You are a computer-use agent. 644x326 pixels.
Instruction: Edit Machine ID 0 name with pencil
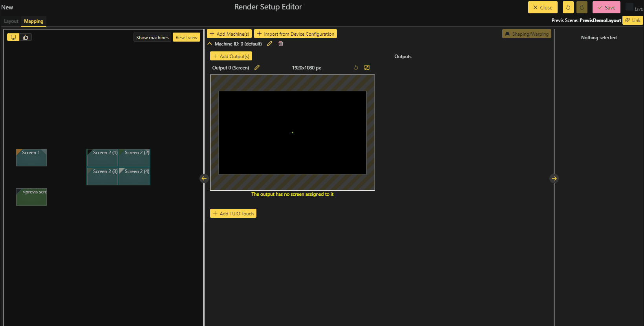[270, 44]
